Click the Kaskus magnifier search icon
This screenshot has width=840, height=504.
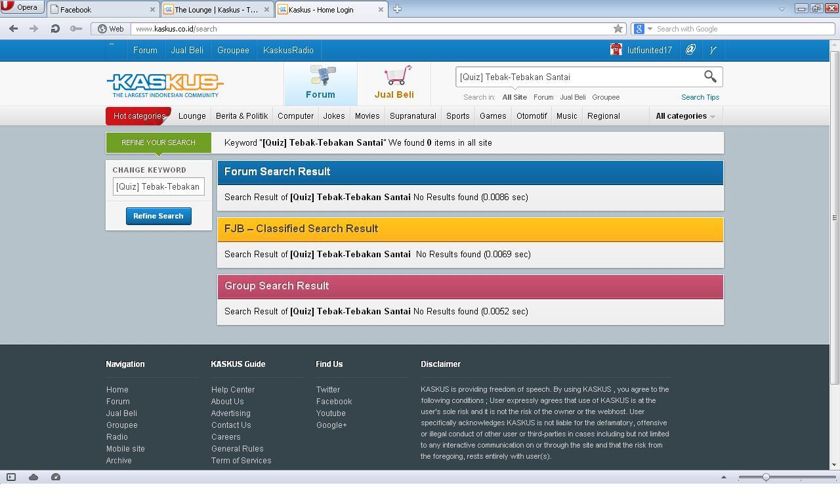pyautogui.click(x=710, y=77)
